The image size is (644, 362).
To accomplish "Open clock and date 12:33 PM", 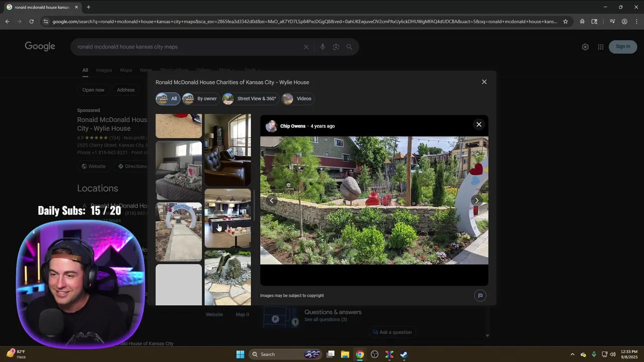I will (x=629, y=354).
